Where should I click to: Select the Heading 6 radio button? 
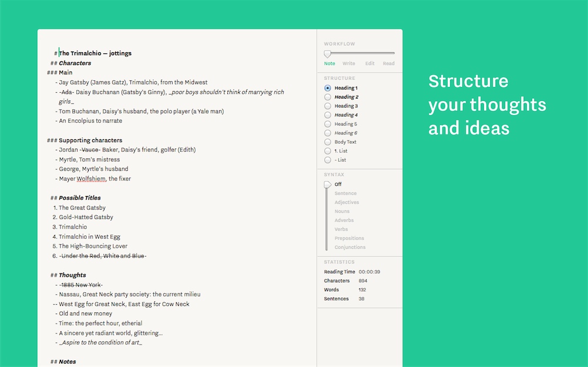(x=327, y=133)
